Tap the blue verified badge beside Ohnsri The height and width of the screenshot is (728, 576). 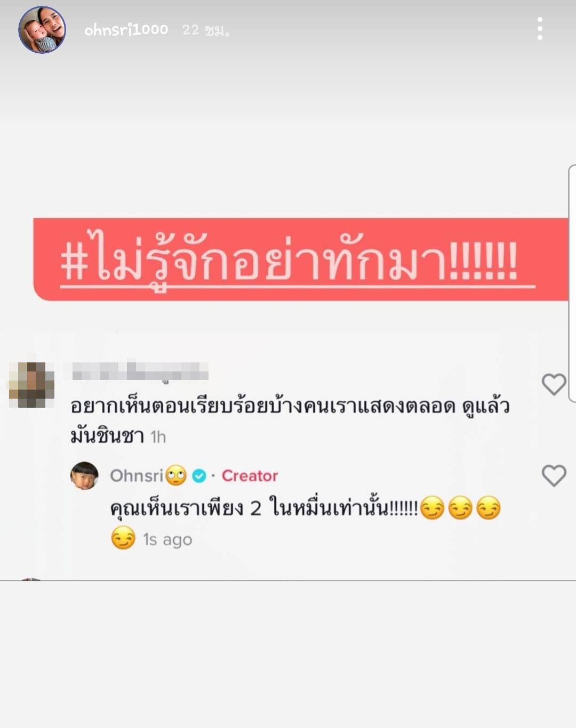pyautogui.click(x=199, y=475)
